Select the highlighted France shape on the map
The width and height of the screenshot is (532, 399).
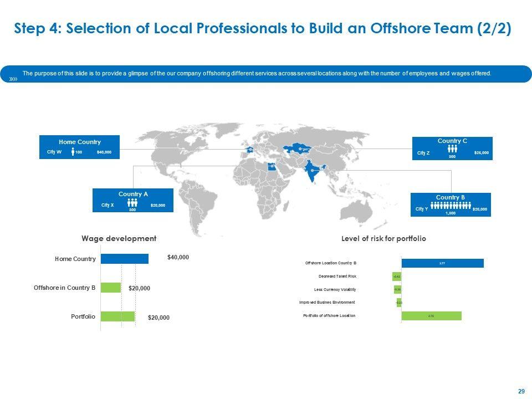(249, 150)
